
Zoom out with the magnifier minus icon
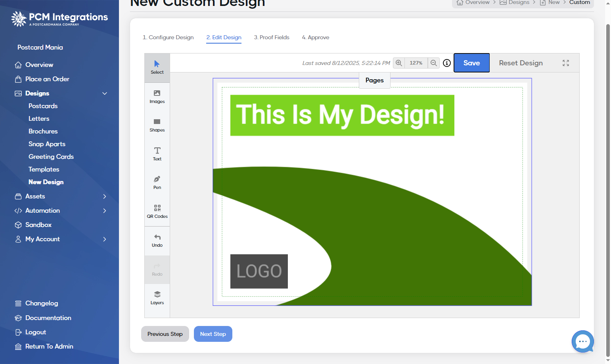[434, 63]
